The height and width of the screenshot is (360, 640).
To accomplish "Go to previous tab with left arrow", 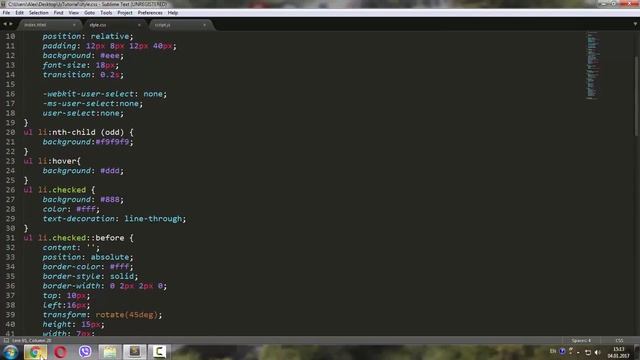I will point(4,24).
